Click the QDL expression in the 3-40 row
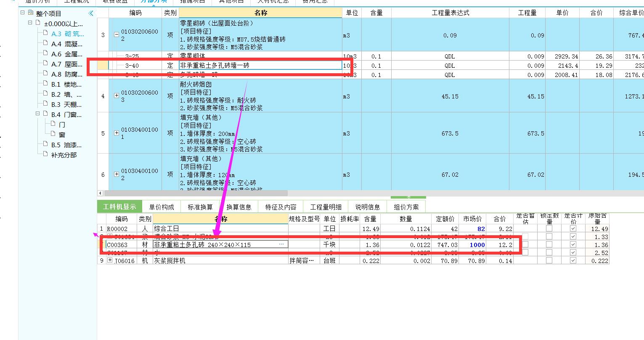The image size is (644, 340). 450,65
